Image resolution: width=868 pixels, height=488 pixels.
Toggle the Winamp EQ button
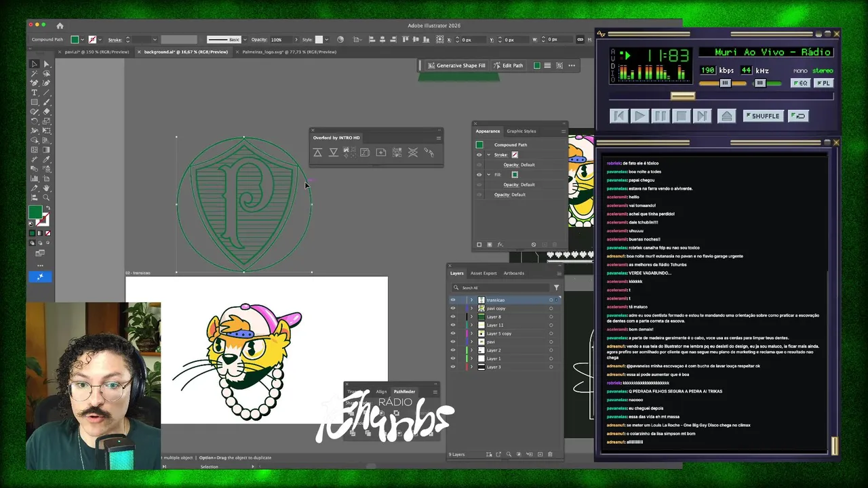(x=800, y=83)
